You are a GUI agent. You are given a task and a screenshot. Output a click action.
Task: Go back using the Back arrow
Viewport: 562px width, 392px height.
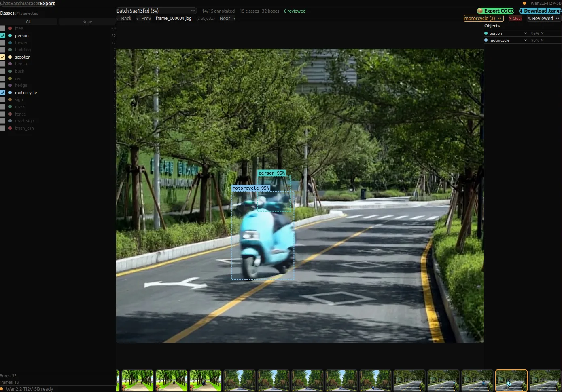(x=124, y=19)
